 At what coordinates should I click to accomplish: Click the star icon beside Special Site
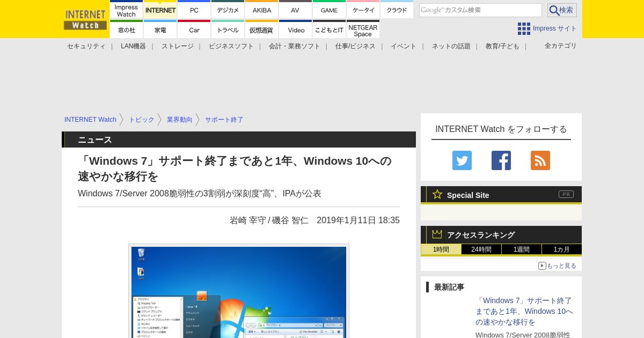point(437,194)
